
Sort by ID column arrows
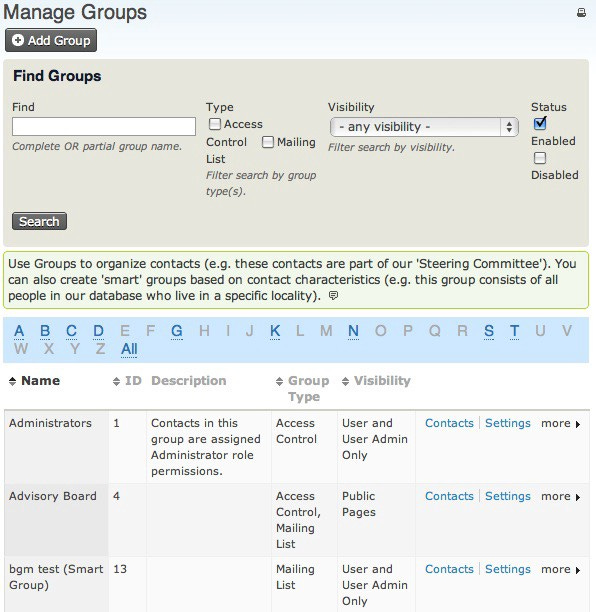pyautogui.click(x=116, y=381)
